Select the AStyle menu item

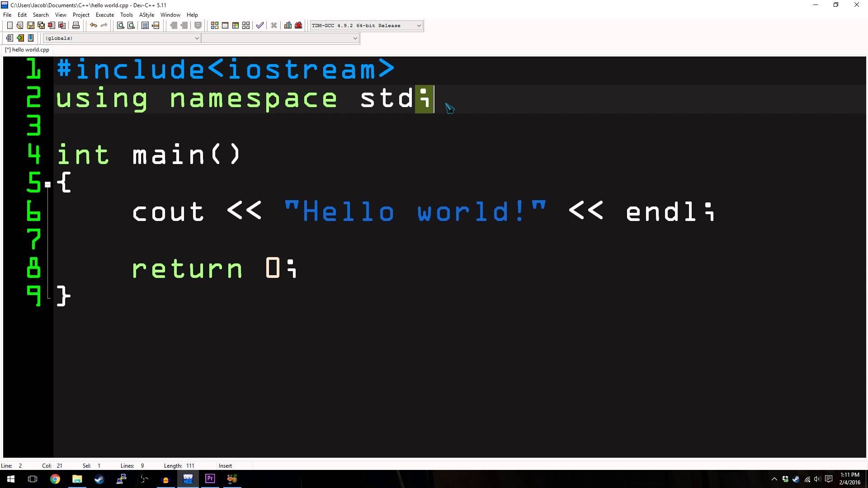146,14
